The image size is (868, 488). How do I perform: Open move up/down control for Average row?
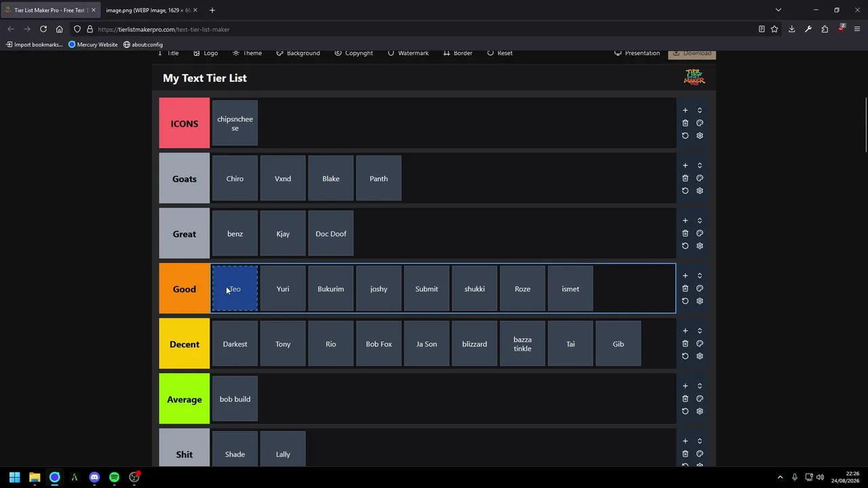click(700, 386)
